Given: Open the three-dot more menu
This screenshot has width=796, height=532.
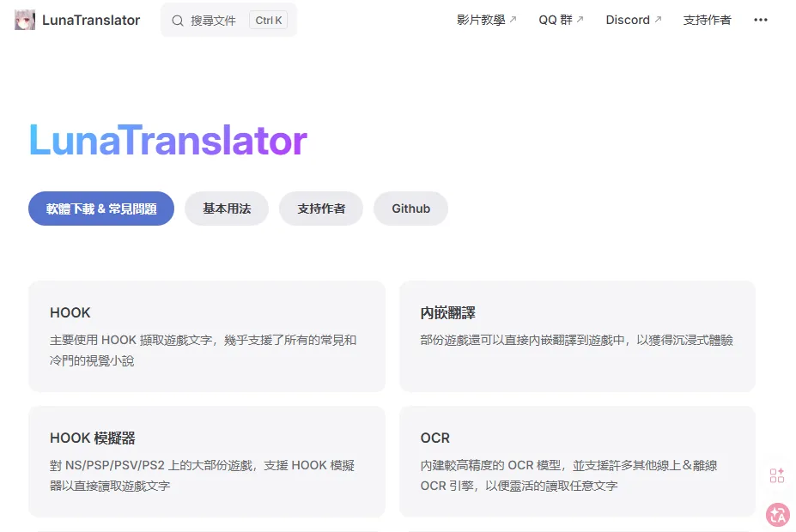Looking at the screenshot, I should (x=761, y=20).
